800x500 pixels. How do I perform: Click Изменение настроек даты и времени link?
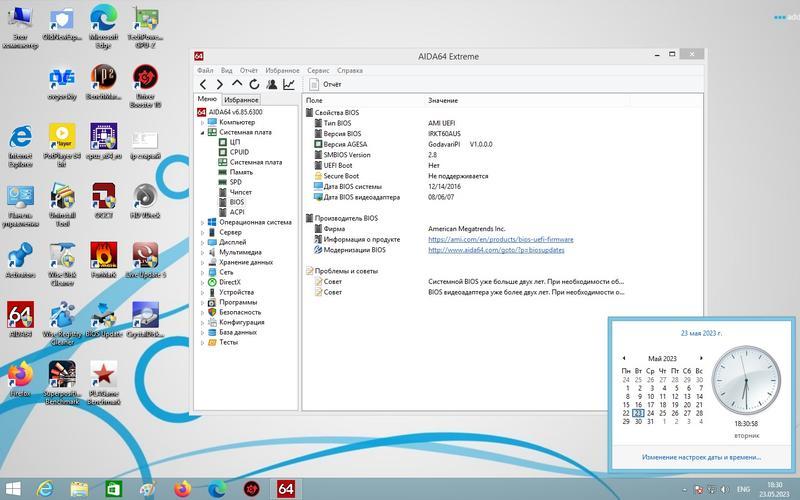(698, 457)
